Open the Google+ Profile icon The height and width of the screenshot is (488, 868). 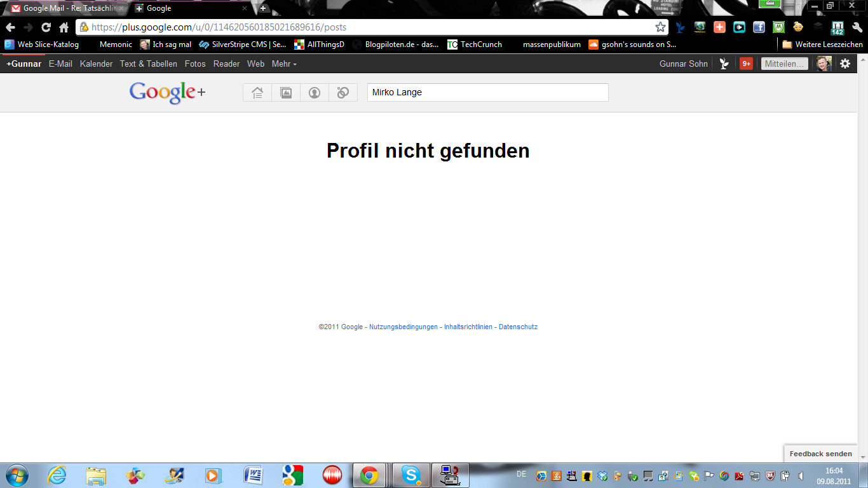click(x=315, y=93)
